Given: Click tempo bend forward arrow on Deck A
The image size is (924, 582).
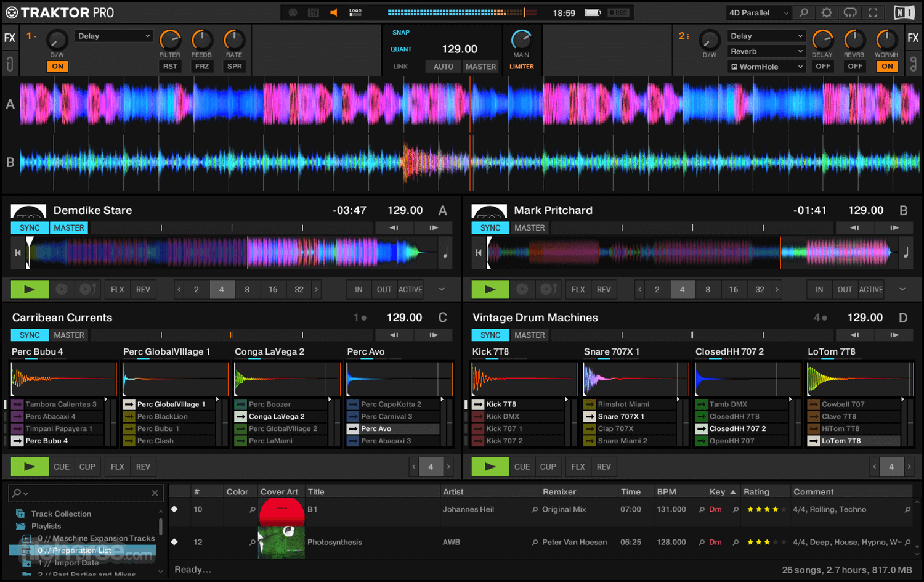Looking at the screenshot, I should [434, 227].
